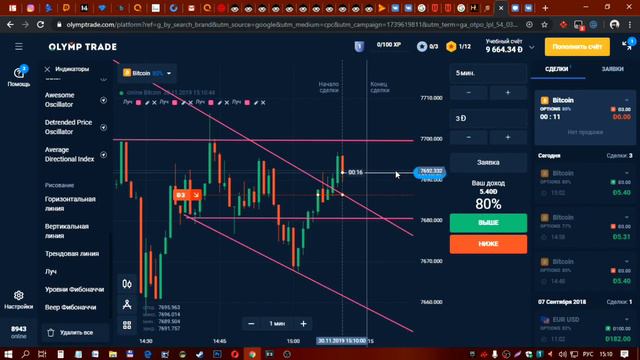Screen dimensions: 640x360
Task: Toggle the Awesome Oscillator indicator
Action: pyautogui.click(x=104, y=100)
